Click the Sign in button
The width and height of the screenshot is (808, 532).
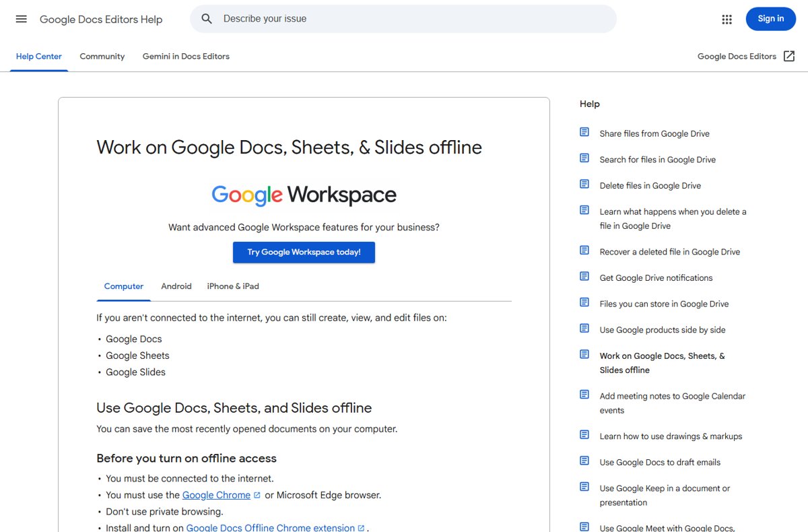tap(771, 19)
